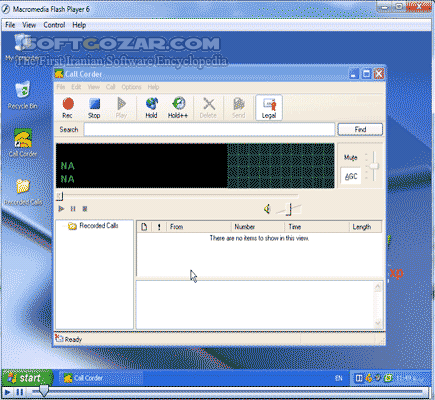Open the Call Corder View menu
This screenshot has width=435, height=400.
point(94,87)
